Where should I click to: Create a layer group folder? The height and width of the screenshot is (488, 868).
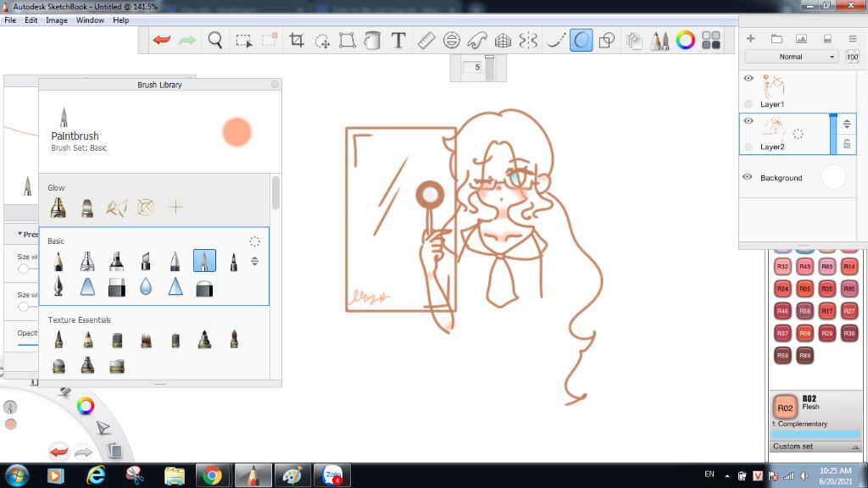[776, 38]
